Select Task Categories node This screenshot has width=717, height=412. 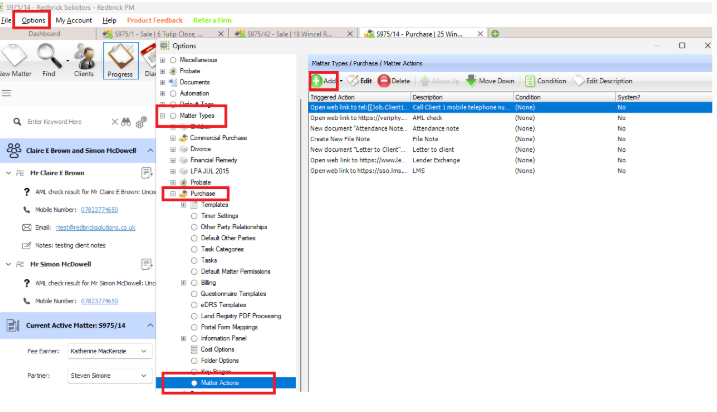[x=222, y=249]
